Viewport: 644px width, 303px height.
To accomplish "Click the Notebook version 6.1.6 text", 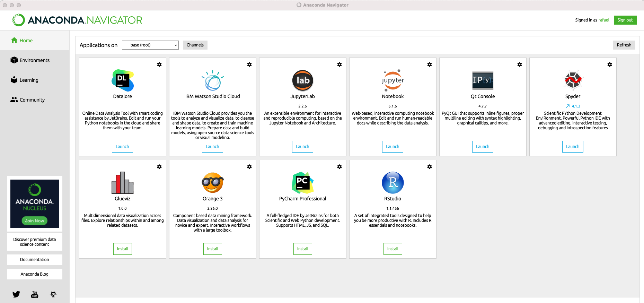I will pos(392,106).
